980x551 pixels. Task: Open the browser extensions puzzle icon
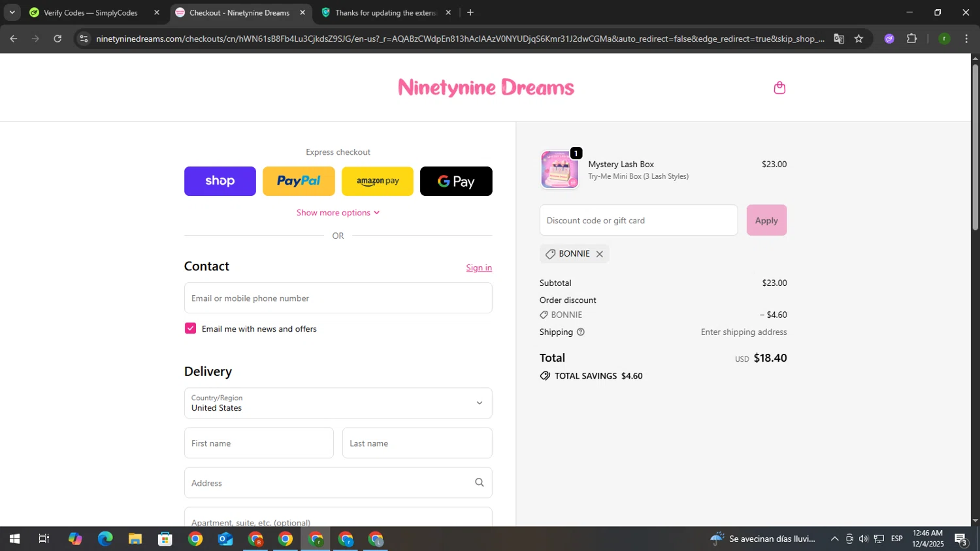click(x=912, y=39)
